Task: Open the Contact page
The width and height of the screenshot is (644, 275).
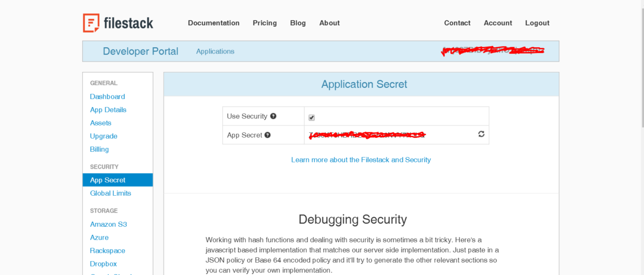Action: tap(457, 23)
